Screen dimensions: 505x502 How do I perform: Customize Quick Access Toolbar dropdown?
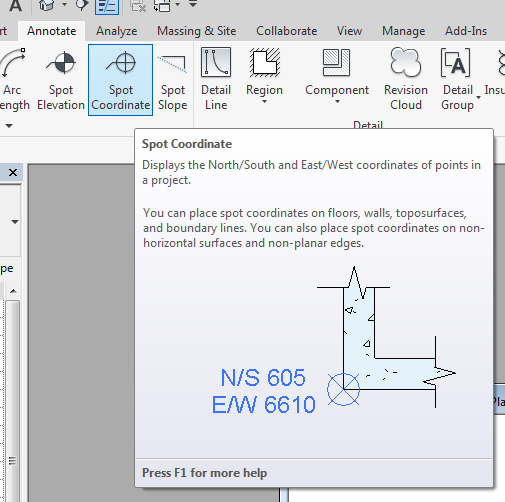(x=193, y=4)
